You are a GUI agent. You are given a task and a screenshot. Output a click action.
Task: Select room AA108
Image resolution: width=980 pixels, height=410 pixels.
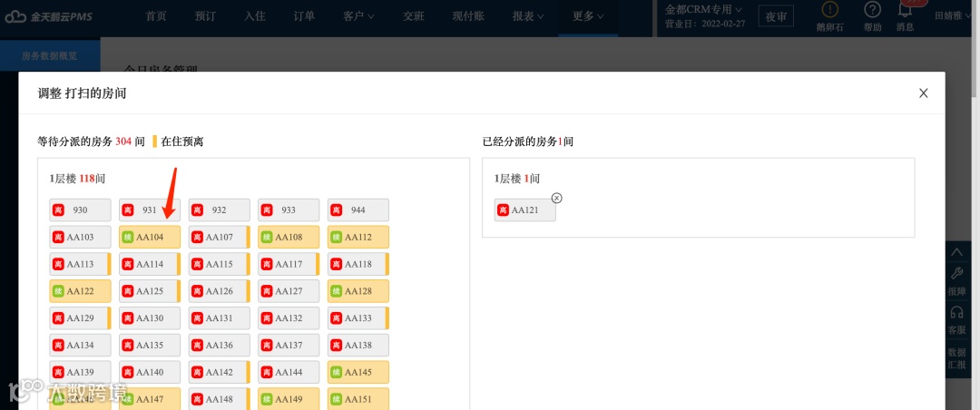click(289, 237)
